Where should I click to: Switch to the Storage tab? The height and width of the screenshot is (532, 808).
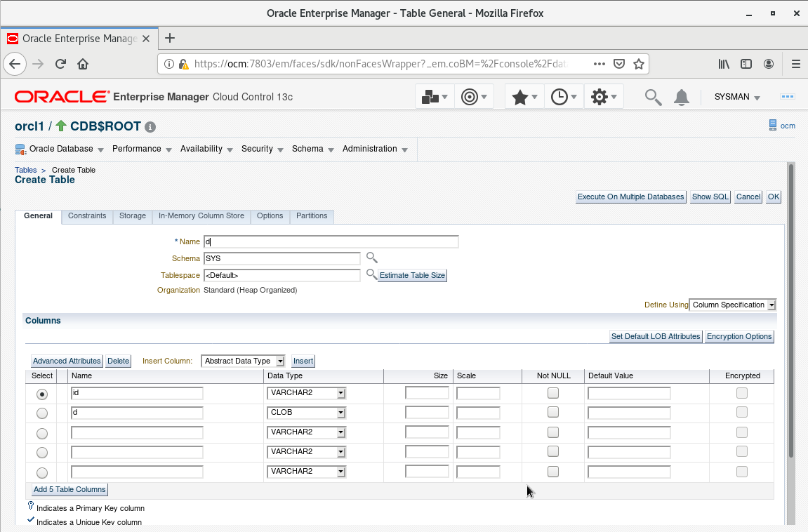point(133,216)
